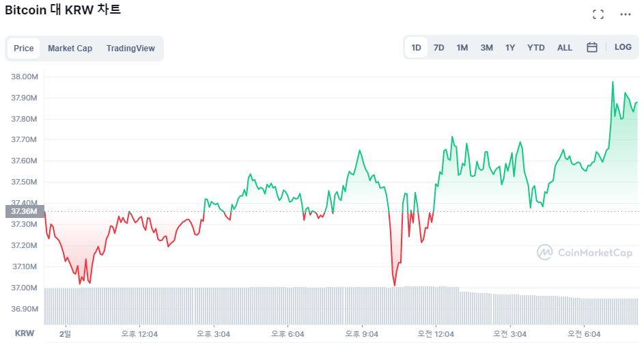The image size is (644, 343).
Task: Show full history with ALL
Action: [x=565, y=48]
